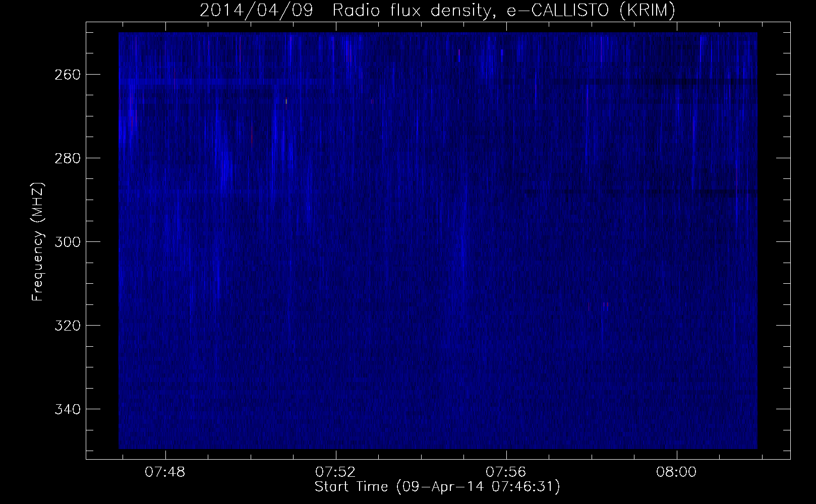Click the 280 frequency tick label
816x504 pixels.
coord(67,158)
